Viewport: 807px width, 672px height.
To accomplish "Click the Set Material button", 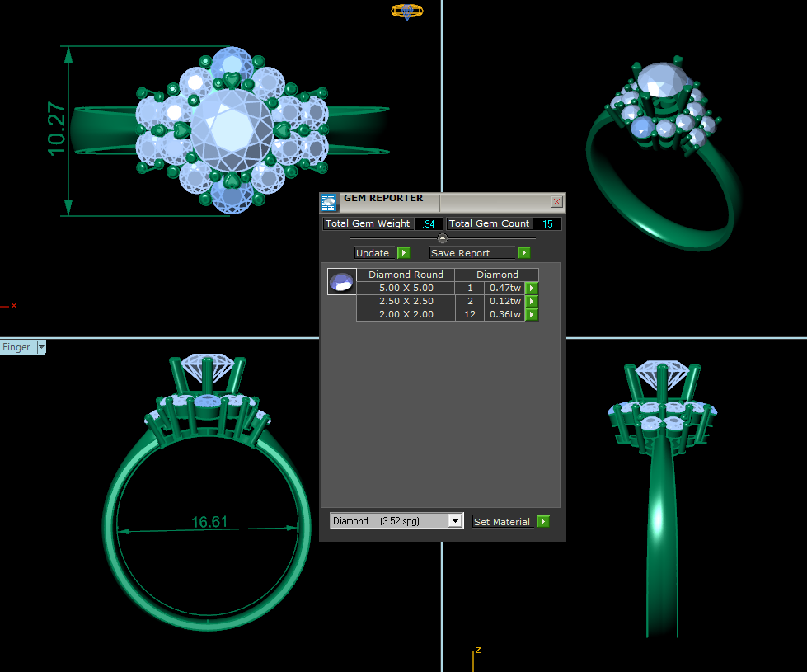I will [503, 522].
